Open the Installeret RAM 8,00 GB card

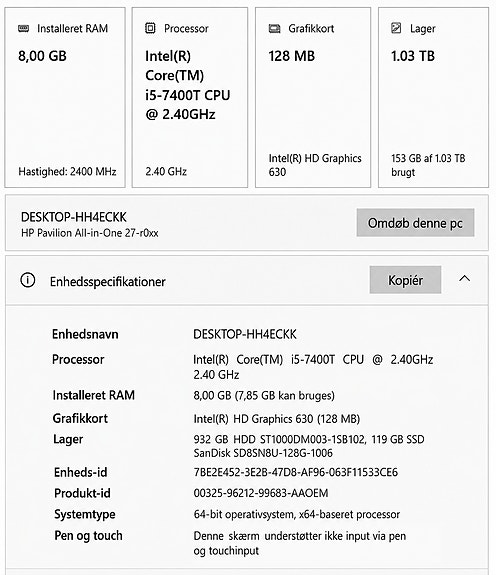tap(65, 98)
